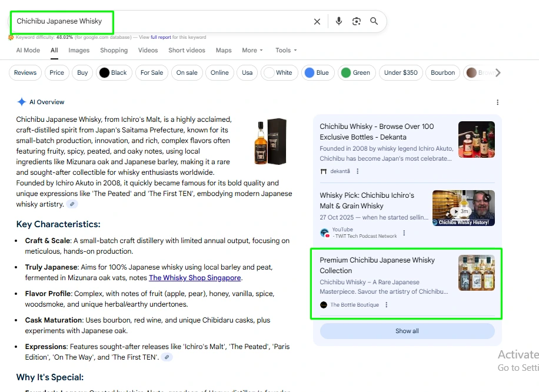Open Google Lens image search
The height and width of the screenshot is (392, 539).
(x=357, y=21)
